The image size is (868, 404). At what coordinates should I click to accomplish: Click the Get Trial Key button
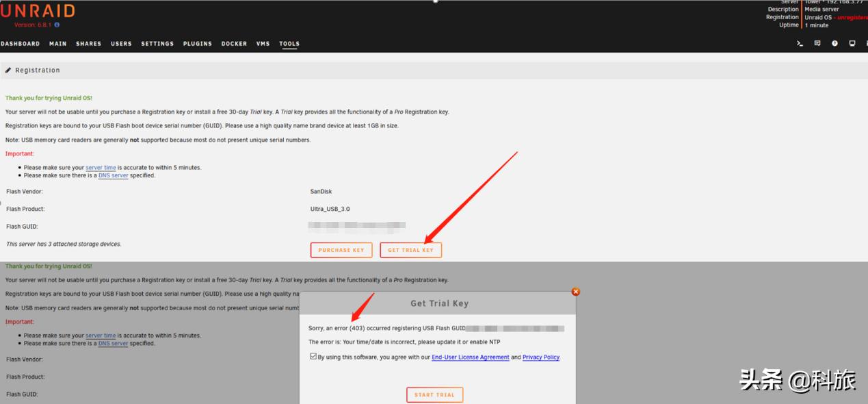pos(411,250)
